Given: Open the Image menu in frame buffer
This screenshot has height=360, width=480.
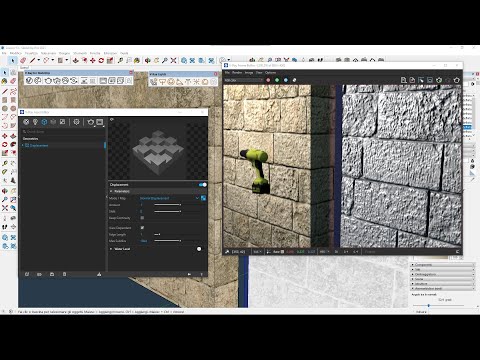Looking at the screenshot, I should [x=249, y=73].
